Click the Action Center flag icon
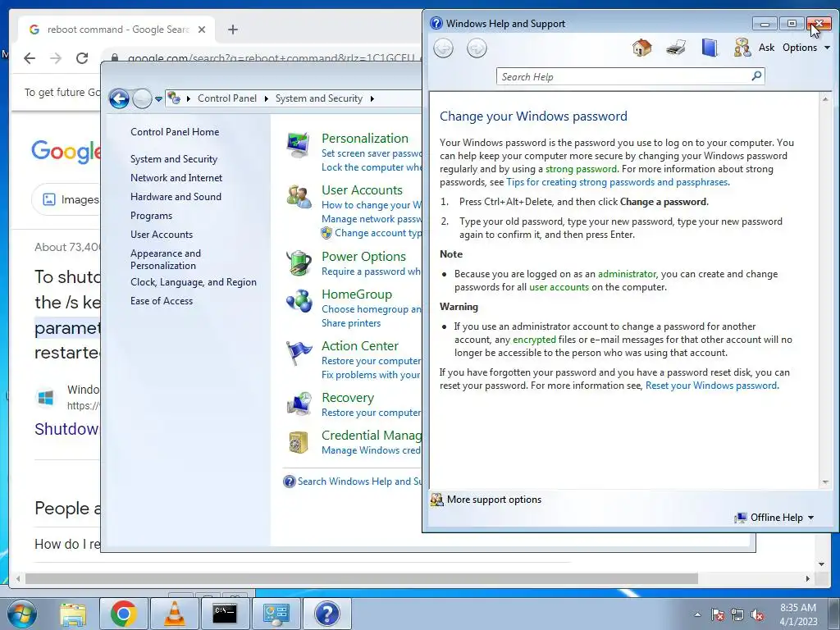This screenshot has height=630, width=840. pyautogui.click(x=299, y=353)
